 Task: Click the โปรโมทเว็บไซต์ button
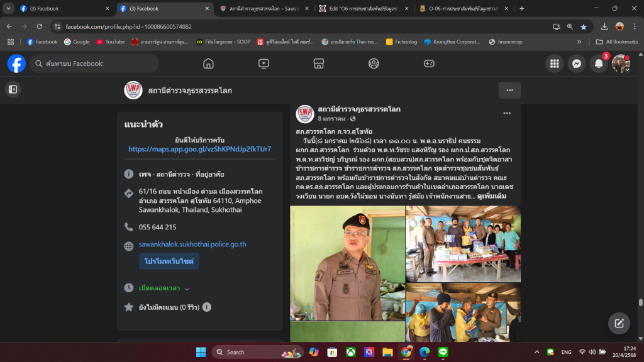(169, 261)
